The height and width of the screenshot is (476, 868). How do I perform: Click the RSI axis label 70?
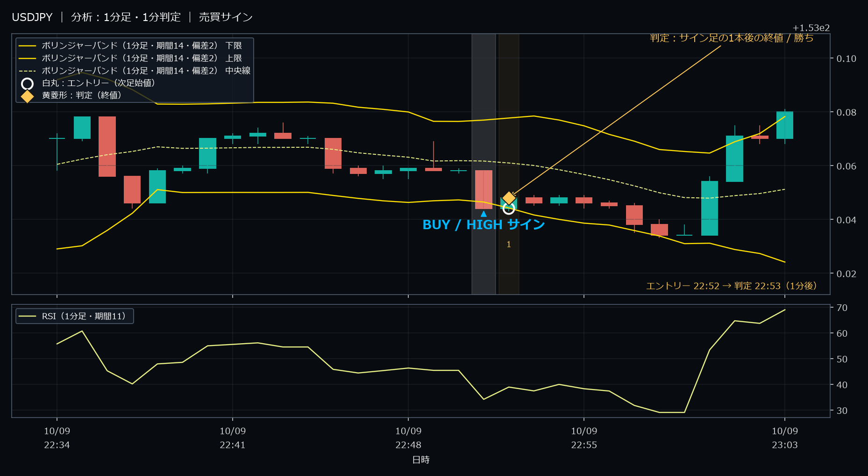[x=842, y=308]
